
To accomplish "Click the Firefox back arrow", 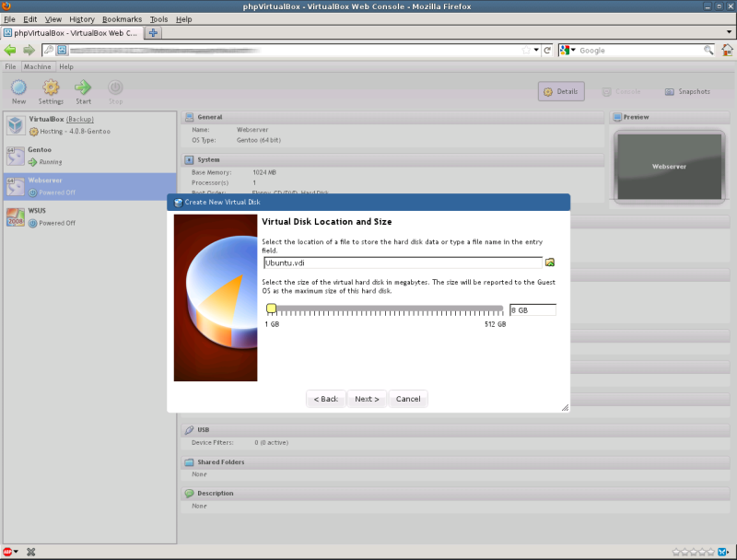I will pyautogui.click(x=10, y=50).
